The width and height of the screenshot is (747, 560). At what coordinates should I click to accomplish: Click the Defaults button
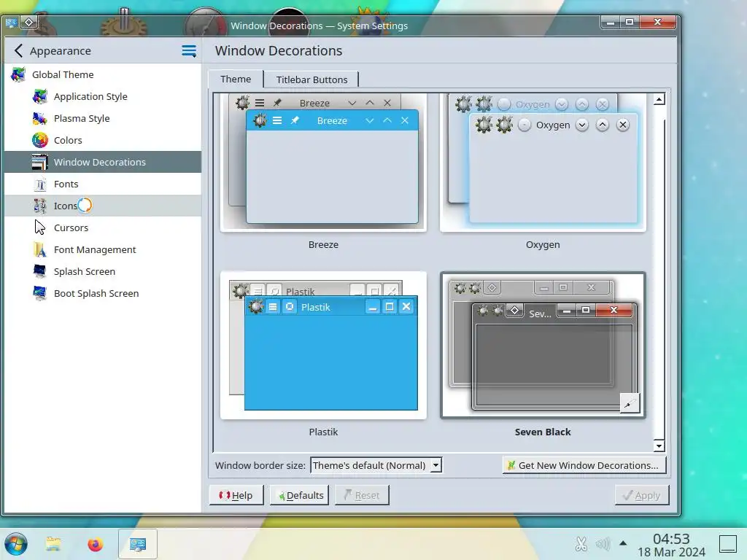tap(300, 495)
